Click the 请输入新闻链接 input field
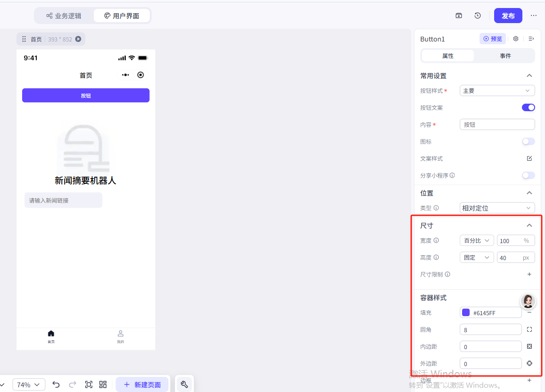Viewport: 545px width, 392px height. [63, 200]
